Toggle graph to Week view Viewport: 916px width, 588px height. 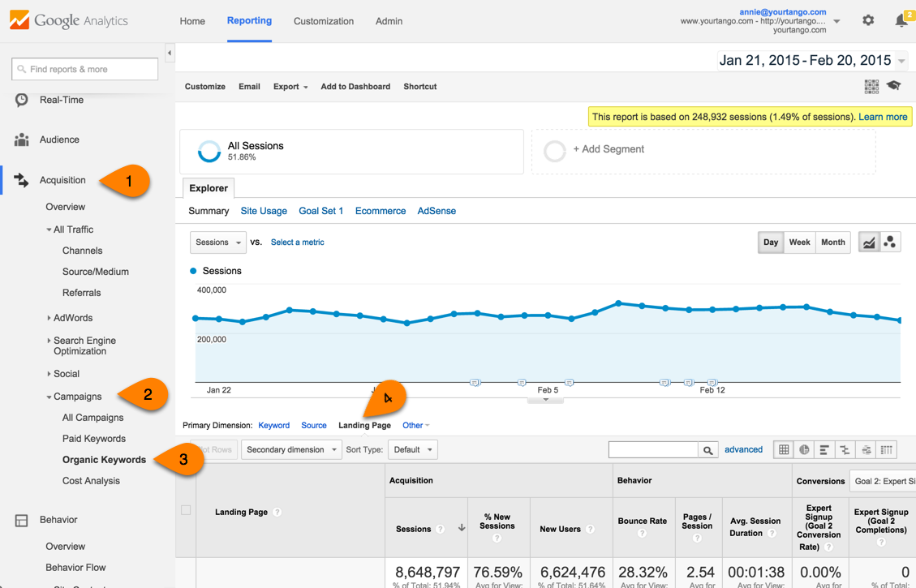click(x=799, y=242)
